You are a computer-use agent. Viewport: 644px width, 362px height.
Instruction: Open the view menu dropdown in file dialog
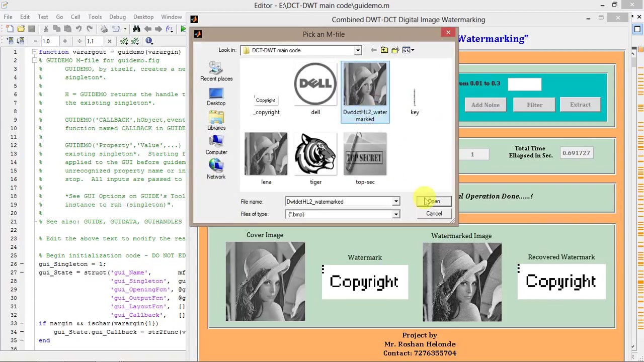coord(413,50)
